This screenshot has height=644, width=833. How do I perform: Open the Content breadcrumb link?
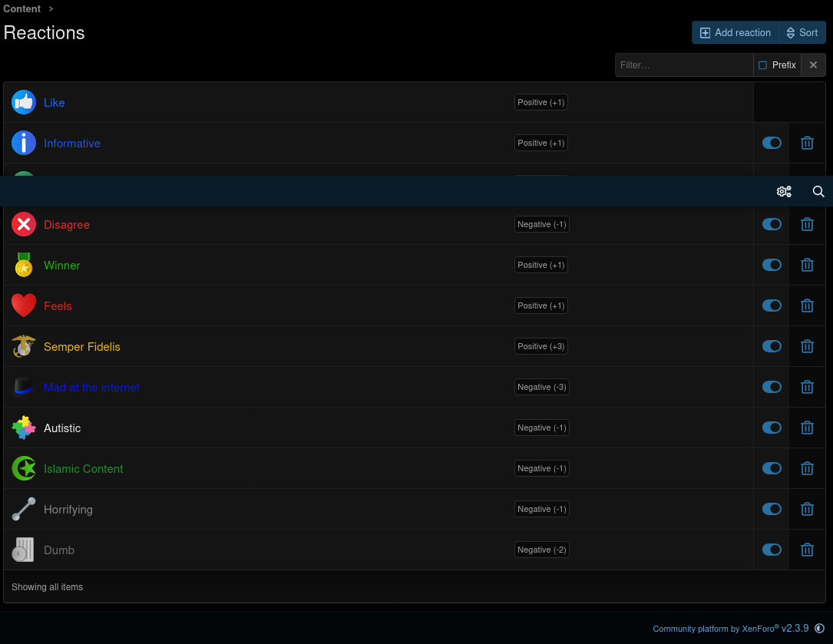(22, 8)
